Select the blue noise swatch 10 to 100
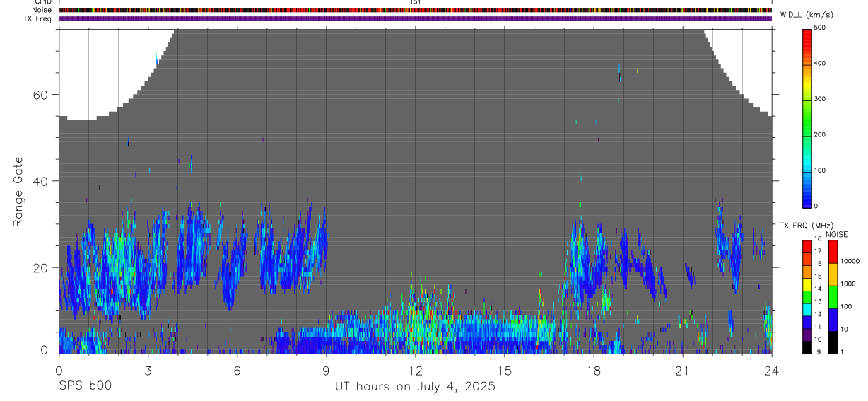This screenshot has height=401, width=868. click(832, 320)
